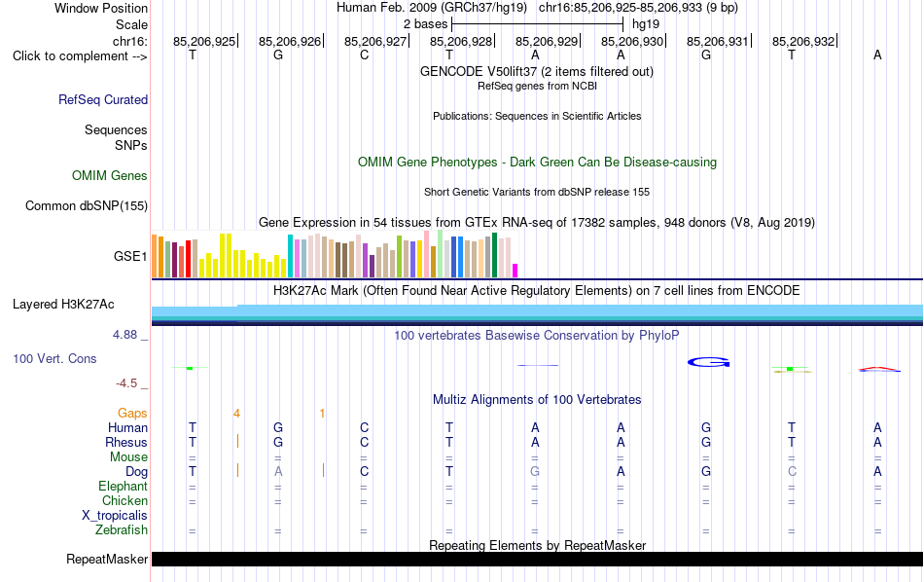Open the OMIM Gene Phenotypes title
924x582 pixels.
coord(537,163)
